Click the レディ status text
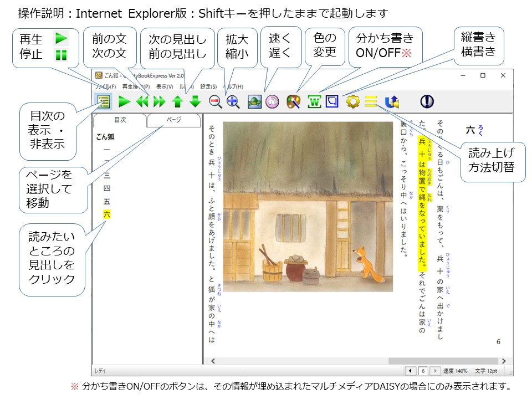This screenshot has width=532, height=399. tap(100, 371)
